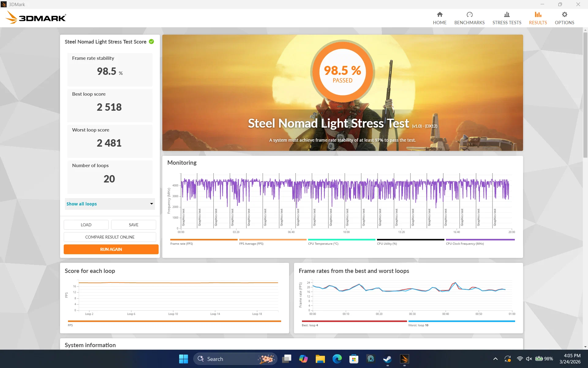Click the sync tray icon
Image resolution: width=588 pixels, height=368 pixels.
point(508,359)
